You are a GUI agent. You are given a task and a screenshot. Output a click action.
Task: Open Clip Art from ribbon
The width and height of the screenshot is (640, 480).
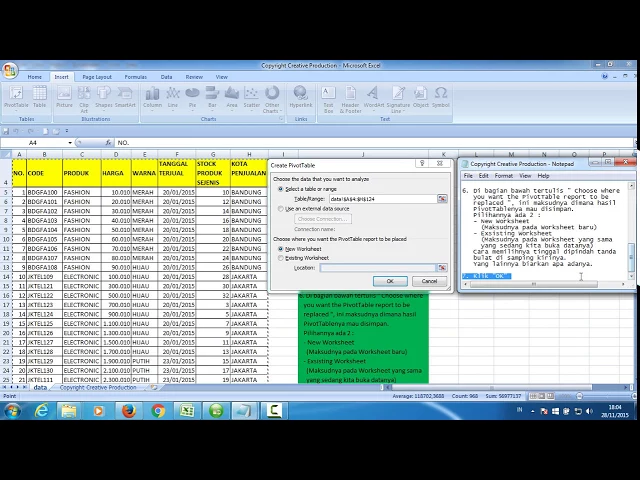tap(84, 99)
